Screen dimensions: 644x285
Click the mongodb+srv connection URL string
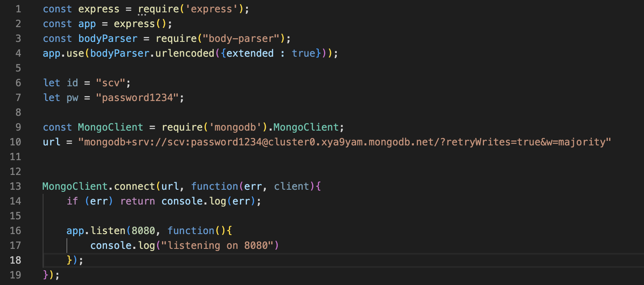click(x=345, y=142)
